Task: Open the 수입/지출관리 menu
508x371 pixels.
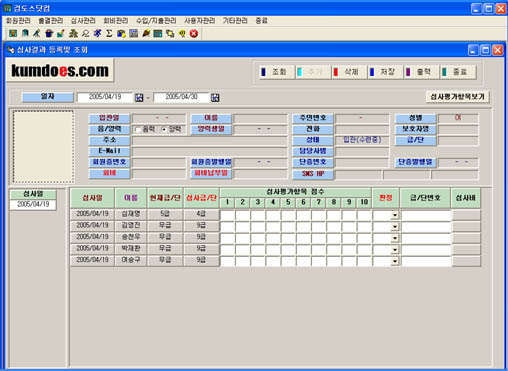Action: tap(156, 21)
